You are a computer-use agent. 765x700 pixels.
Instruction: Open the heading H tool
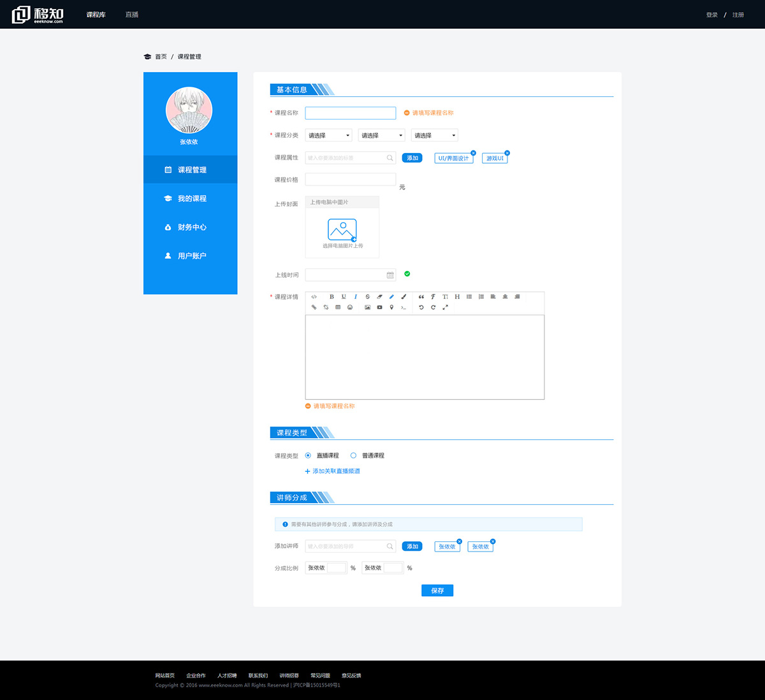pyautogui.click(x=457, y=296)
